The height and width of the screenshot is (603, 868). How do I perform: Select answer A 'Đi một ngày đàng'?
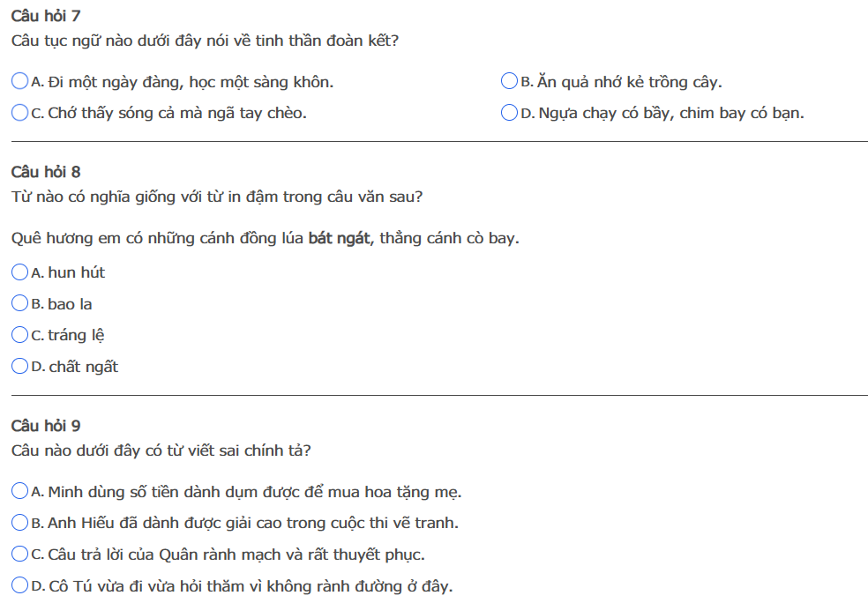pos(19,82)
